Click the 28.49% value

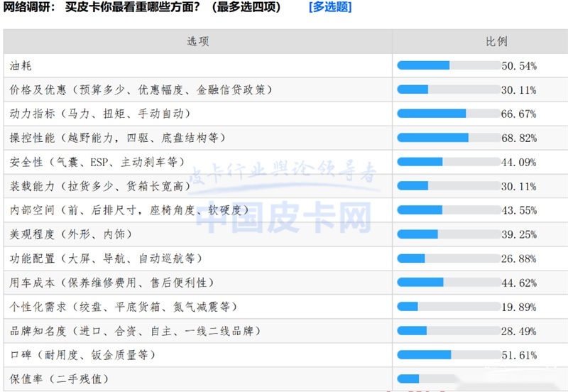click(519, 331)
